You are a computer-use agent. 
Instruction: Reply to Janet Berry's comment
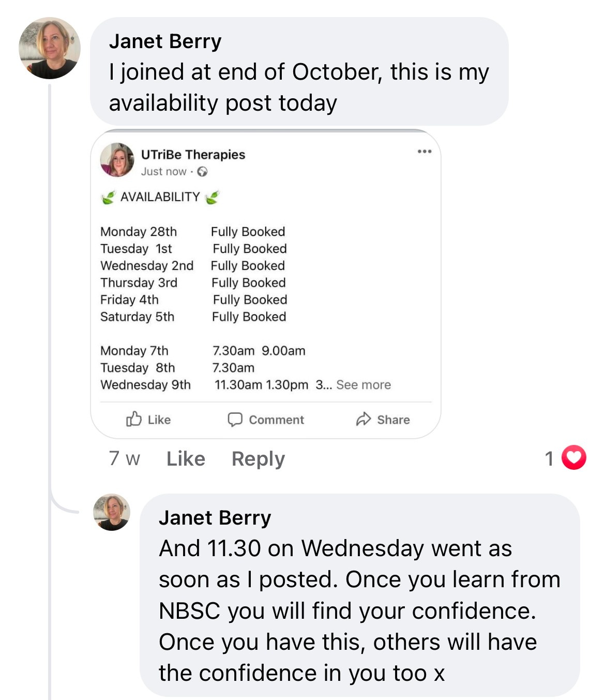coord(258,459)
